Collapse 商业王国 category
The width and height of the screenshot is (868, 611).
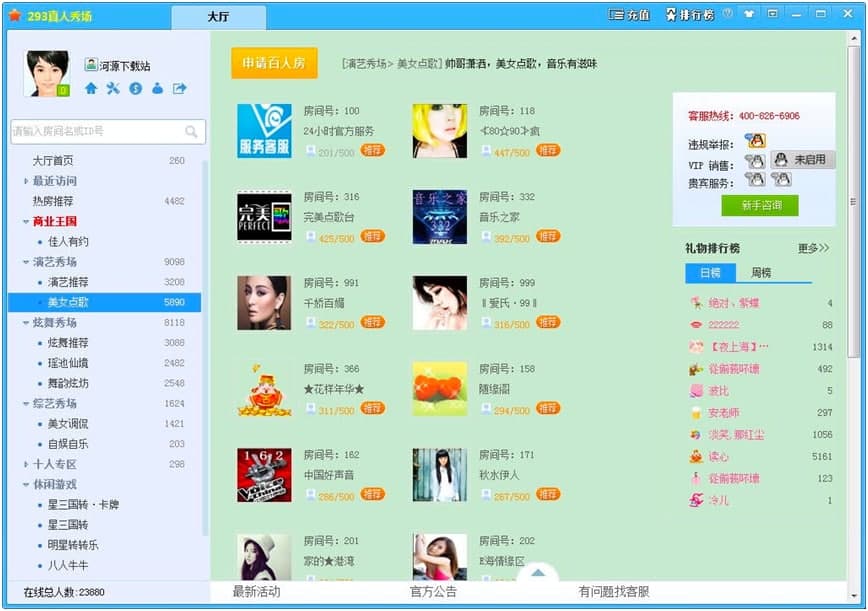tap(25, 221)
